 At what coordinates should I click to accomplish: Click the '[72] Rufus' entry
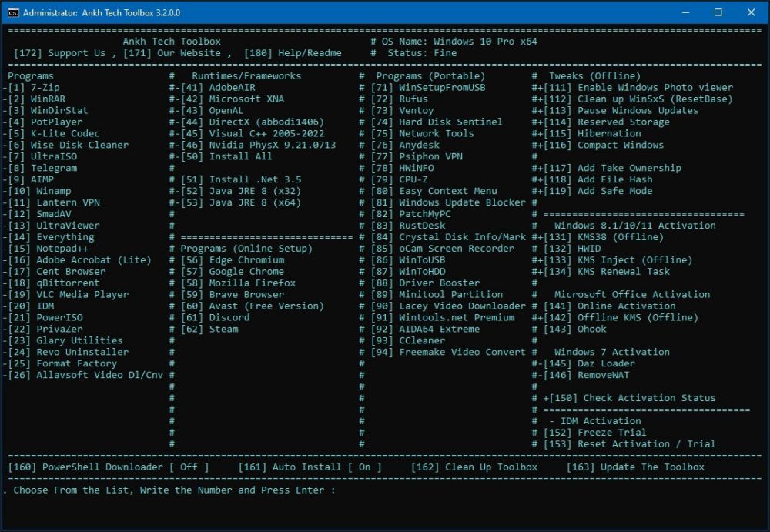399,99
